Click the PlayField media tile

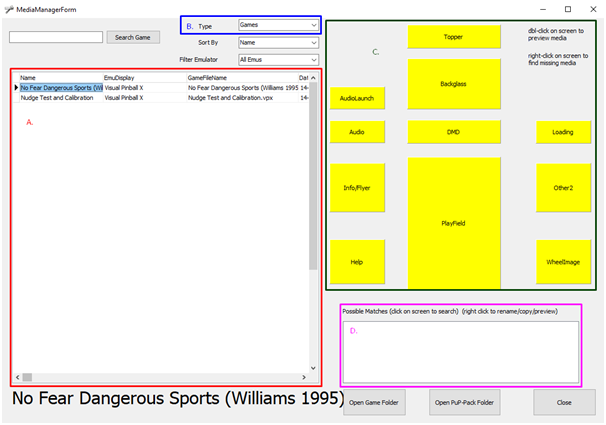click(453, 223)
